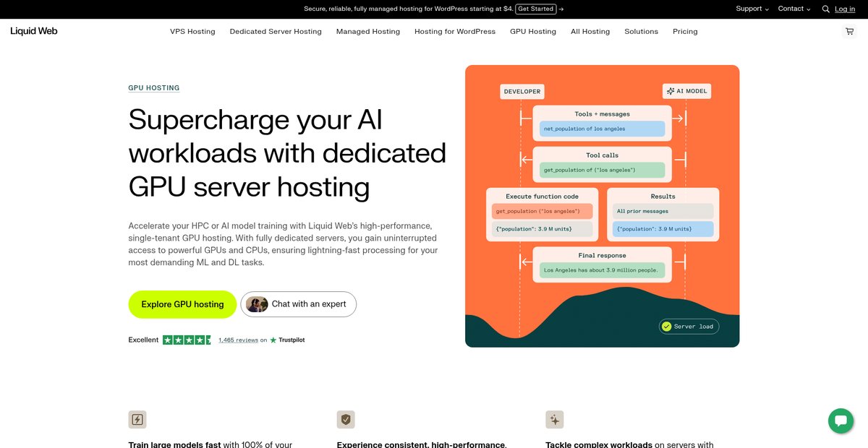Screen dimensions: 868x448
Task: Click the shield checkmark feature icon
Action: pyautogui.click(x=346, y=419)
